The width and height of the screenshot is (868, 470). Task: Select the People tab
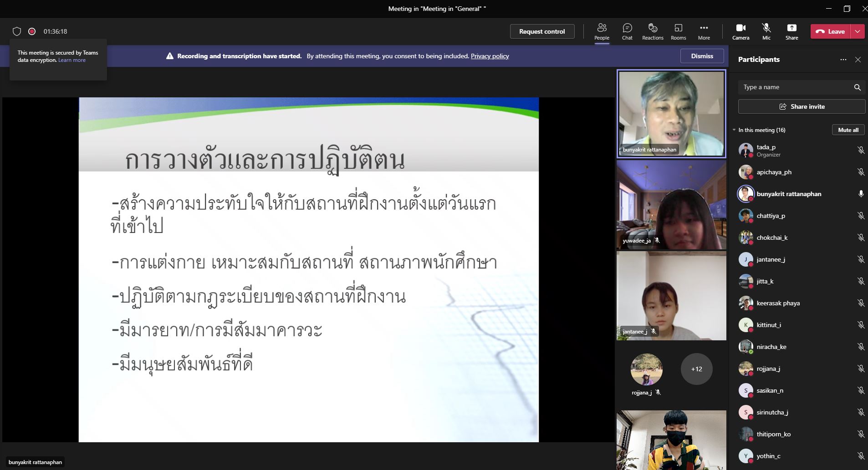coord(602,28)
